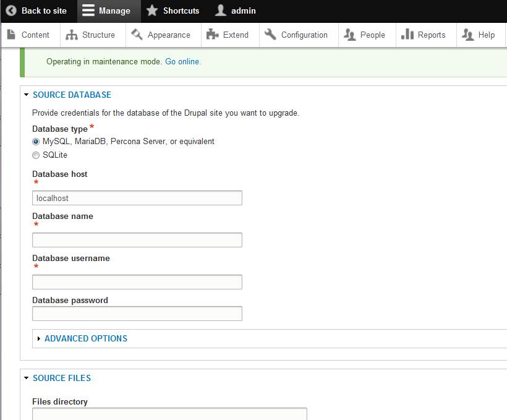Screen dimensions: 507x420
Task: Focus the Database password field
Action: click(x=137, y=314)
